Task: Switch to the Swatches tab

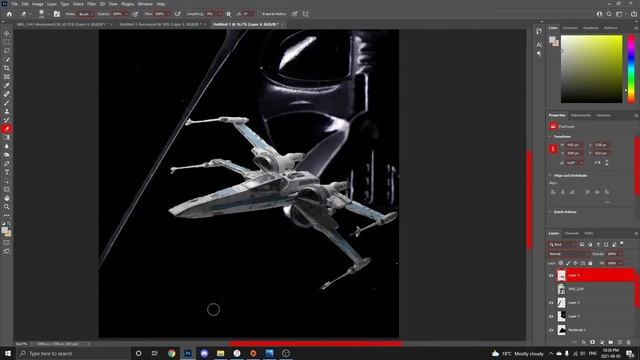Action: coord(570,28)
